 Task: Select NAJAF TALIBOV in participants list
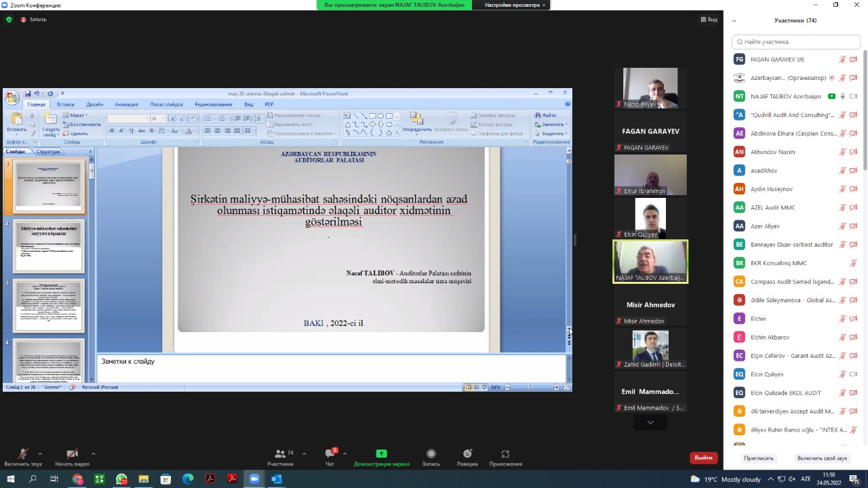click(x=785, y=96)
